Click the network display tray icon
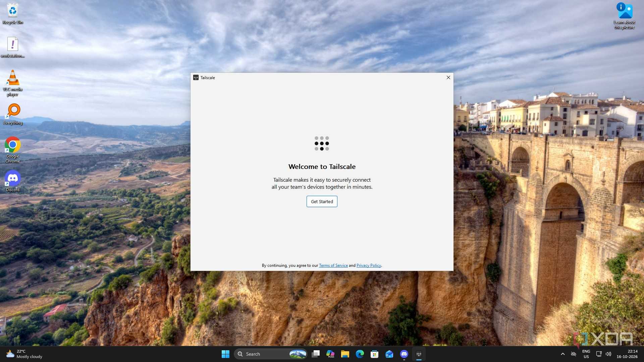The width and height of the screenshot is (644, 362). [x=599, y=354]
